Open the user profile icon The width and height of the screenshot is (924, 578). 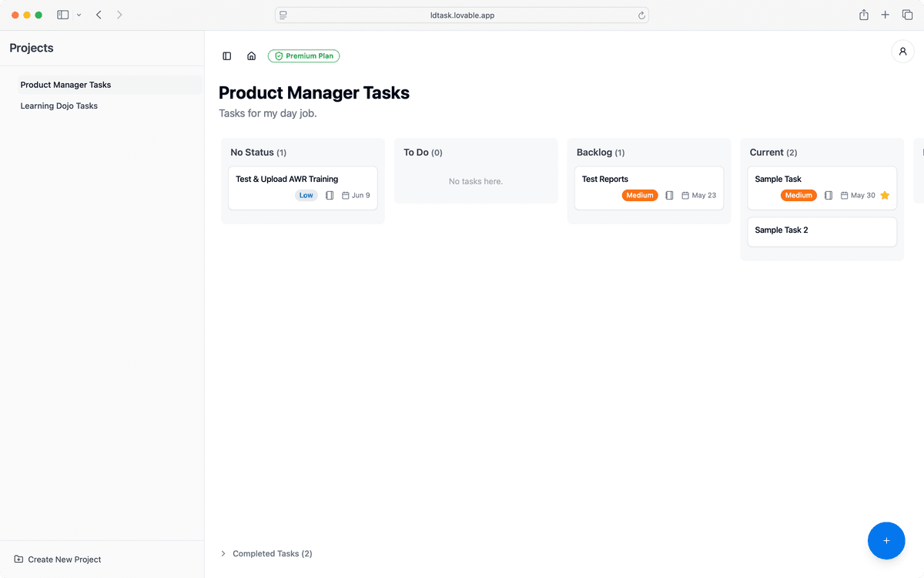click(x=902, y=52)
